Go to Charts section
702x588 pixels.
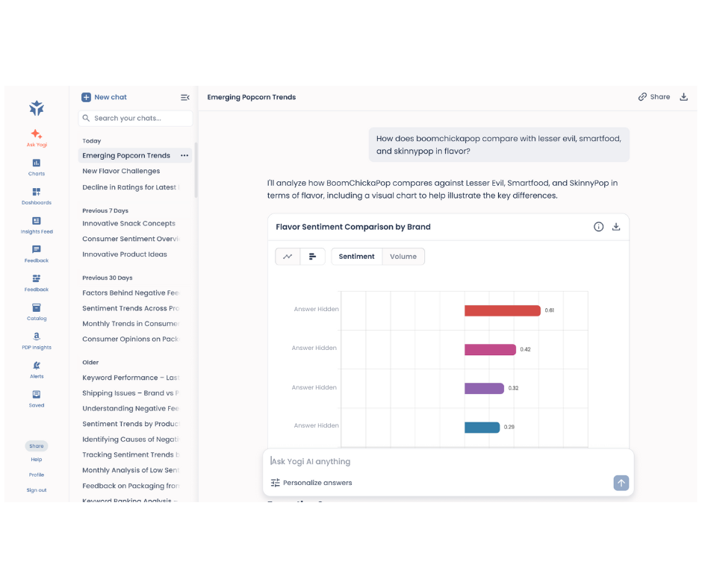[37, 167]
